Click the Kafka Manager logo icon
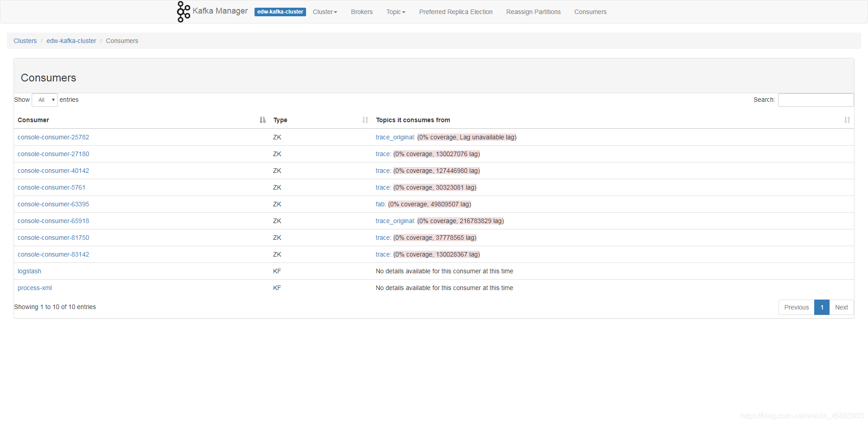This screenshot has width=868, height=424. tap(184, 12)
